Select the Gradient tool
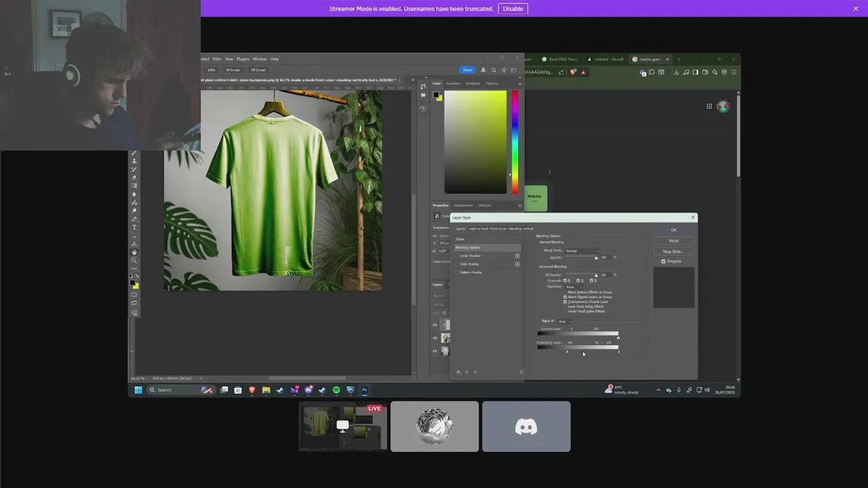Viewport: 868px width, 488px height. pos(134,186)
